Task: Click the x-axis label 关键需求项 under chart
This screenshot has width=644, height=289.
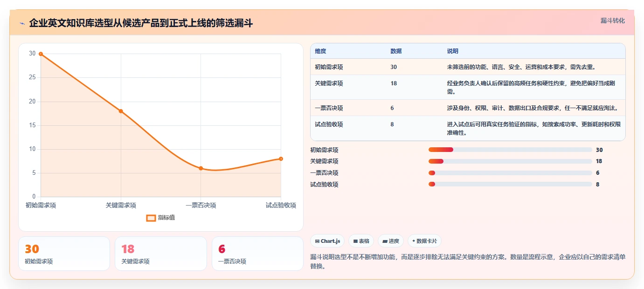Action: click(x=121, y=206)
